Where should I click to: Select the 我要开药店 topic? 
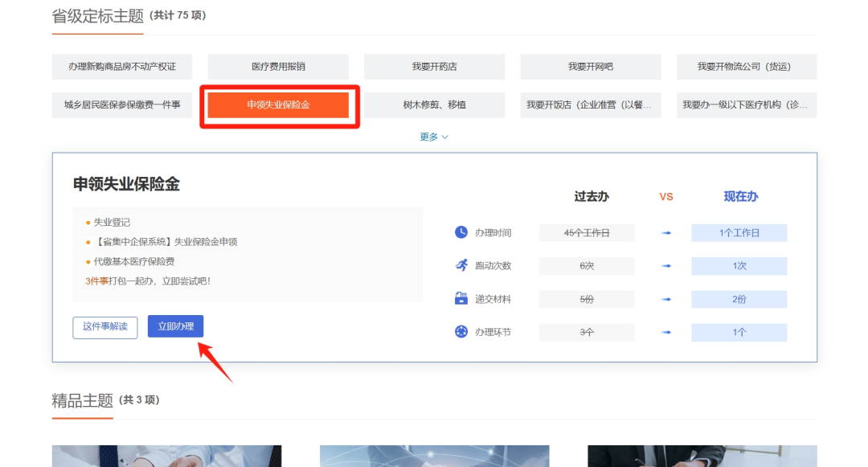(434, 67)
